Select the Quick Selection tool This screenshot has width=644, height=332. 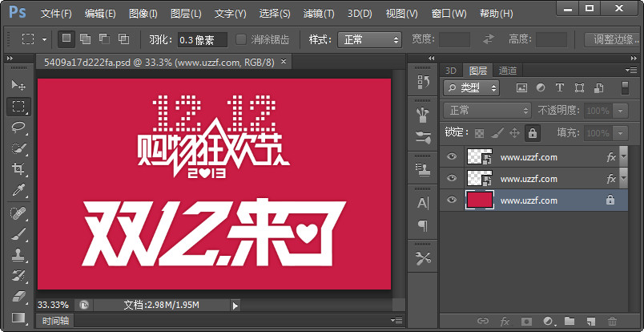18,148
